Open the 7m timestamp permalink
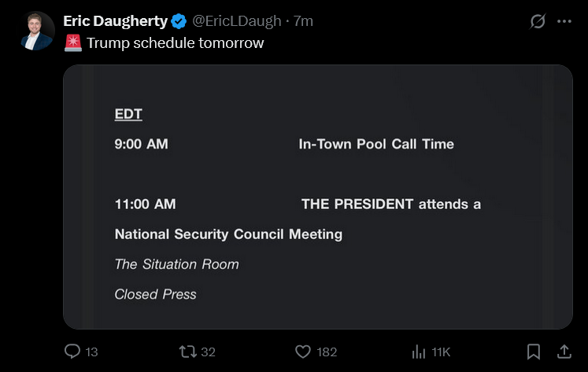Image resolution: width=588 pixels, height=372 pixels. (303, 21)
